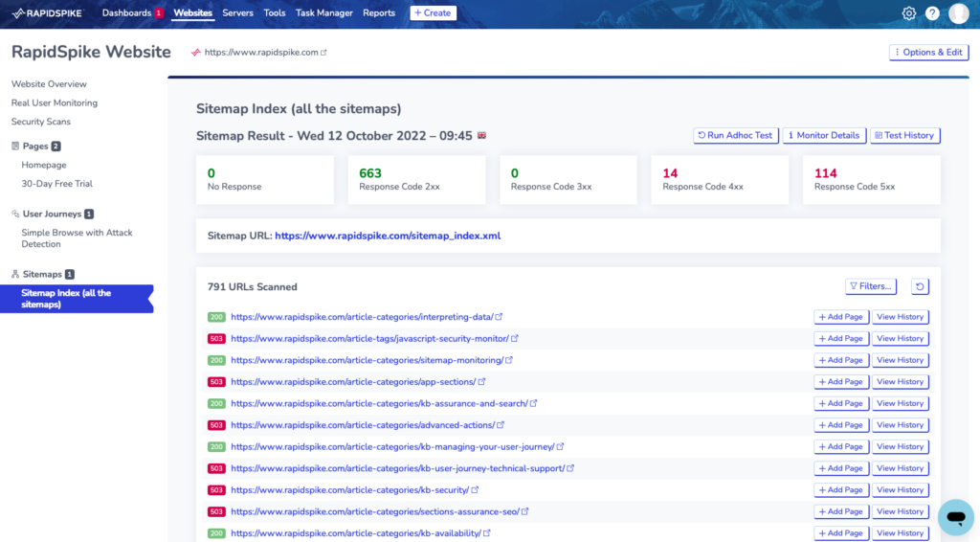Add Page for interpreting-data URL
Viewport: 980px width, 542px height.
(841, 317)
